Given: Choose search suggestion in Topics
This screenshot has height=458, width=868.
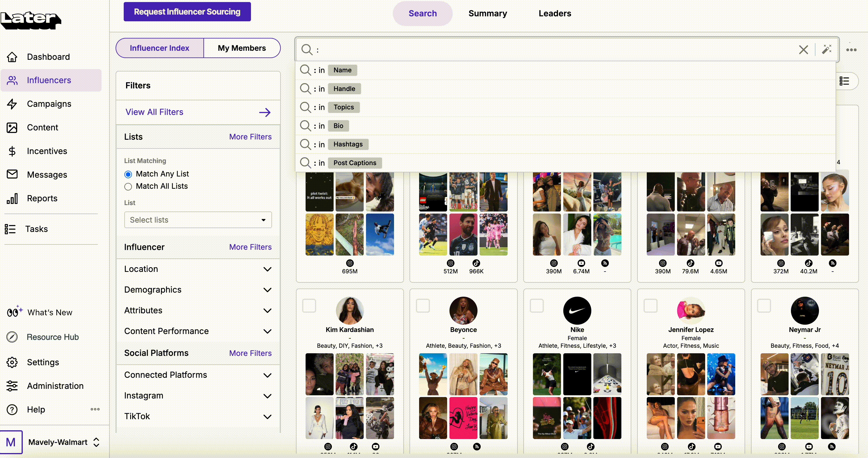Looking at the screenshot, I should click(x=565, y=107).
